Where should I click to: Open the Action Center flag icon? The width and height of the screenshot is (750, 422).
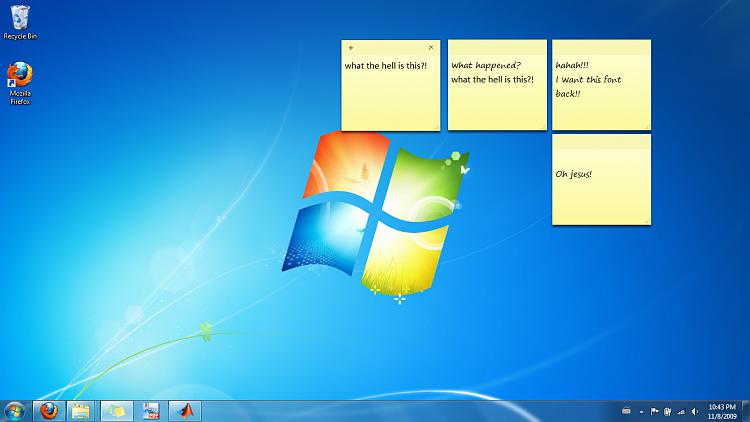coord(655,411)
